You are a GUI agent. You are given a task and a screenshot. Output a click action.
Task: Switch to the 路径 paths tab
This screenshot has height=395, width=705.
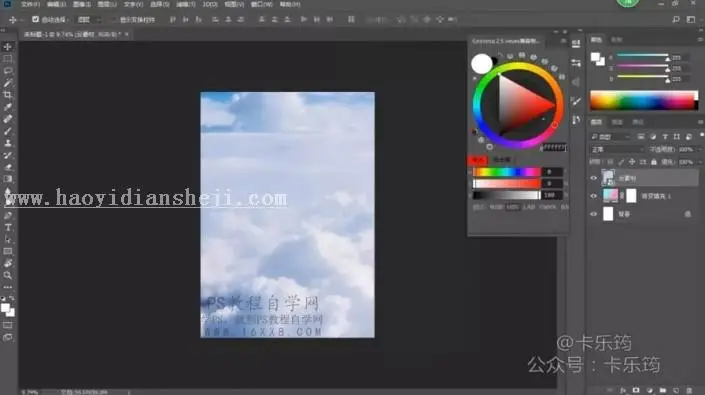638,122
